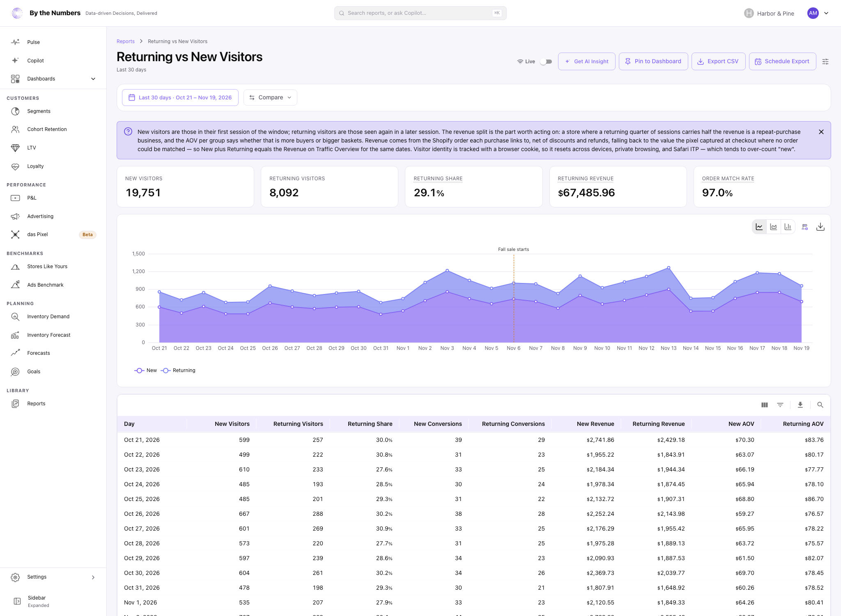Go to Inventory Forecast
Image resolution: width=841 pixels, height=616 pixels.
(x=53, y=335)
